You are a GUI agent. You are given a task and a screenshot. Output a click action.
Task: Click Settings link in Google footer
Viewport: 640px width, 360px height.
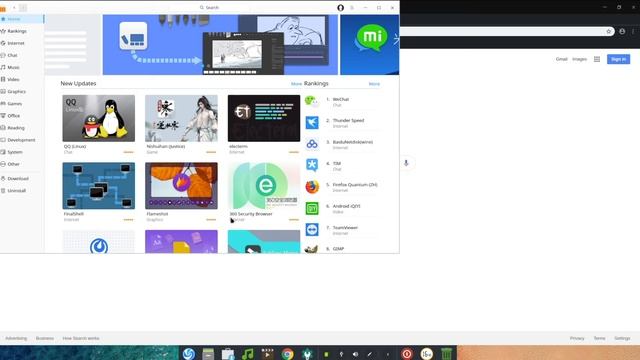pos(622,338)
